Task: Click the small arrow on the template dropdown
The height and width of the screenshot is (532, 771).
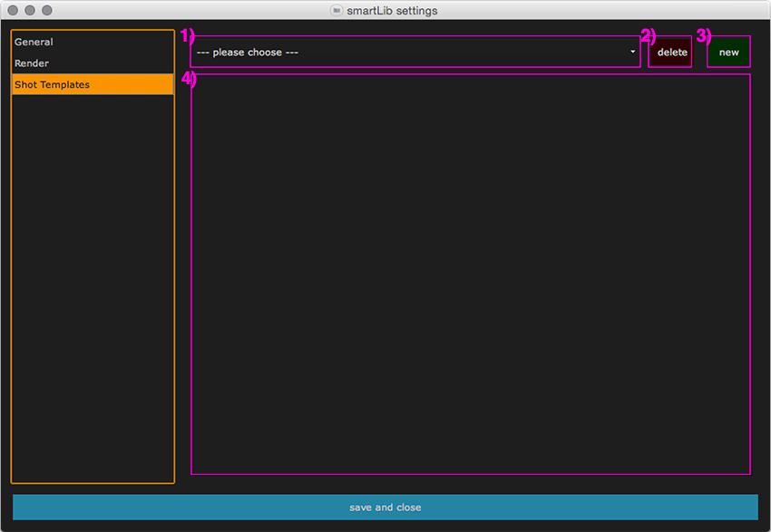Action: click(633, 53)
